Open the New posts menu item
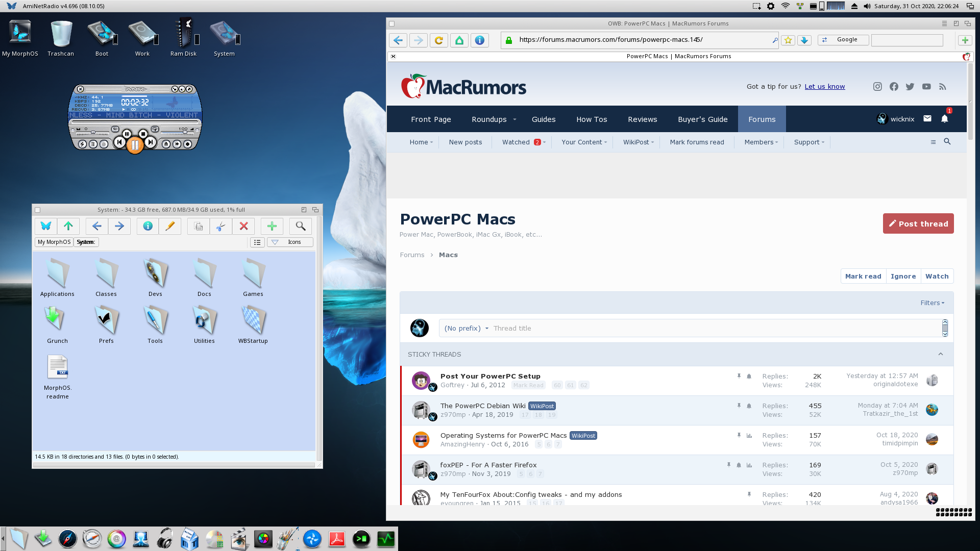Viewport: 980px width, 551px height. pos(465,142)
